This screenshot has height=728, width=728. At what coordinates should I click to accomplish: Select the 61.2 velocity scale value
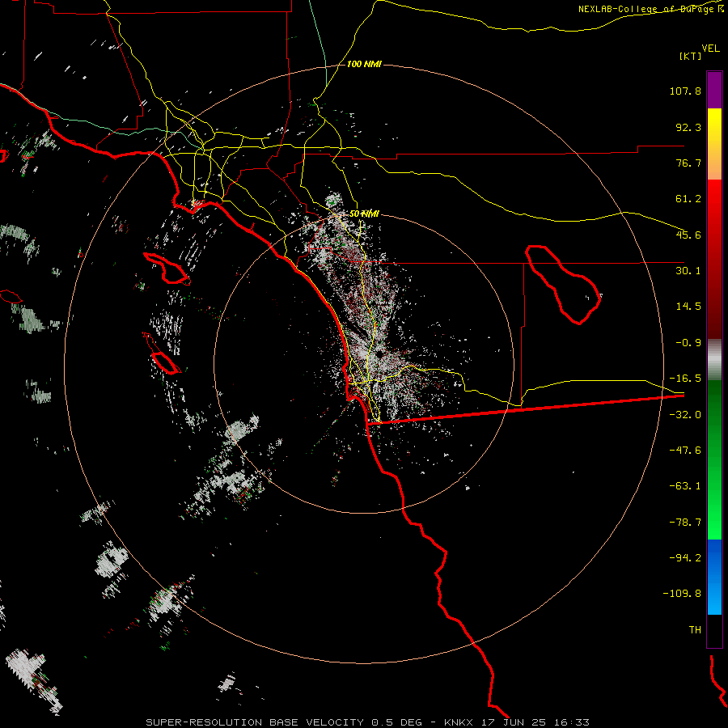pos(688,199)
